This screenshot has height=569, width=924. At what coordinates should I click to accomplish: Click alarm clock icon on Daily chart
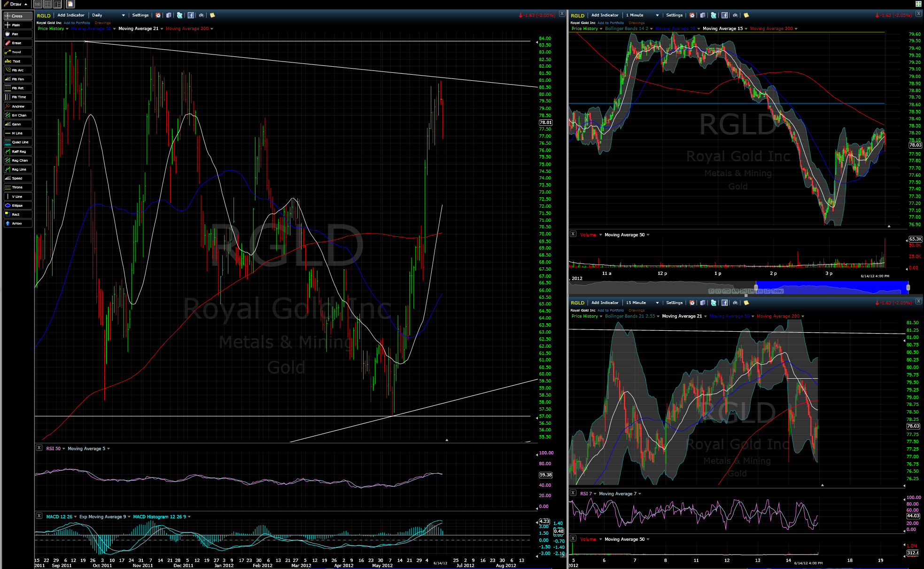click(158, 15)
